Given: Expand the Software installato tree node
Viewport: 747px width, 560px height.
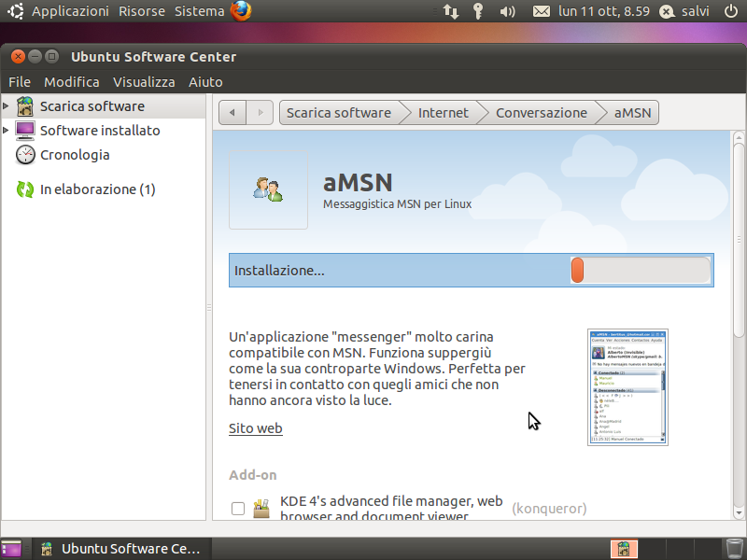Looking at the screenshot, I should [6, 130].
